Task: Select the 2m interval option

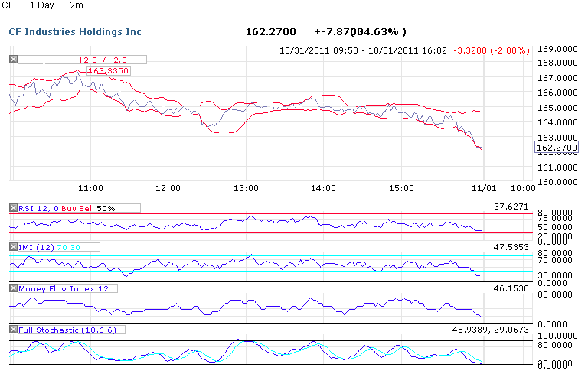Action: point(77,5)
